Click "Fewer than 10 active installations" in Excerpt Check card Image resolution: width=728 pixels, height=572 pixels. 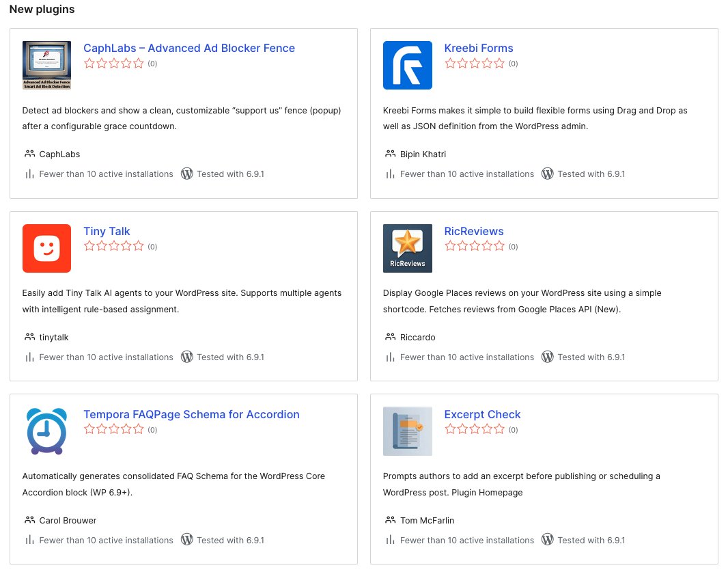[467, 540]
